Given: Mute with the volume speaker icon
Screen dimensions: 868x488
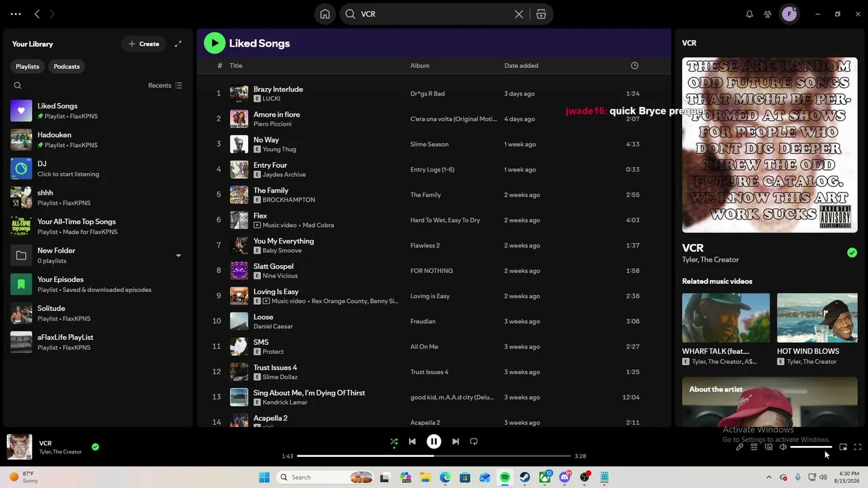Looking at the screenshot, I should pyautogui.click(x=783, y=447).
